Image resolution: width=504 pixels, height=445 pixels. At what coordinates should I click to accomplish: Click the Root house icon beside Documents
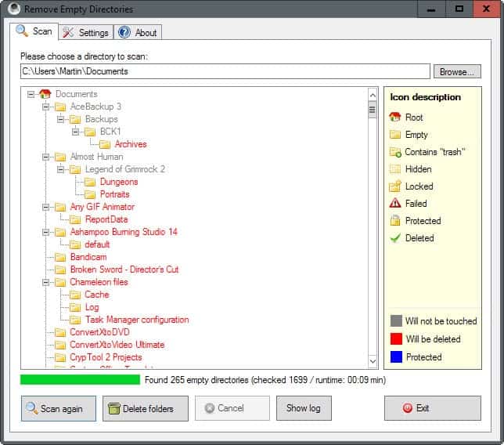click(x=45, y=94)
